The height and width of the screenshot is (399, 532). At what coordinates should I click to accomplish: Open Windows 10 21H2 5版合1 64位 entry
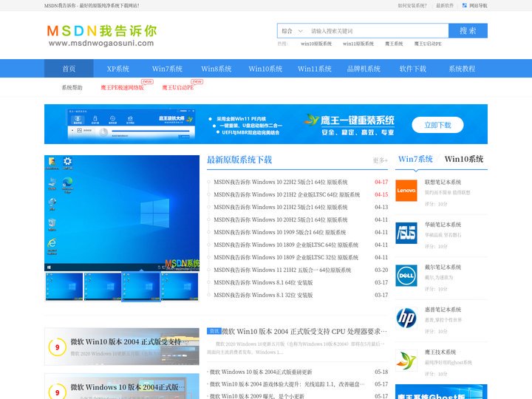pyautogui.click(x=281, y=208)
